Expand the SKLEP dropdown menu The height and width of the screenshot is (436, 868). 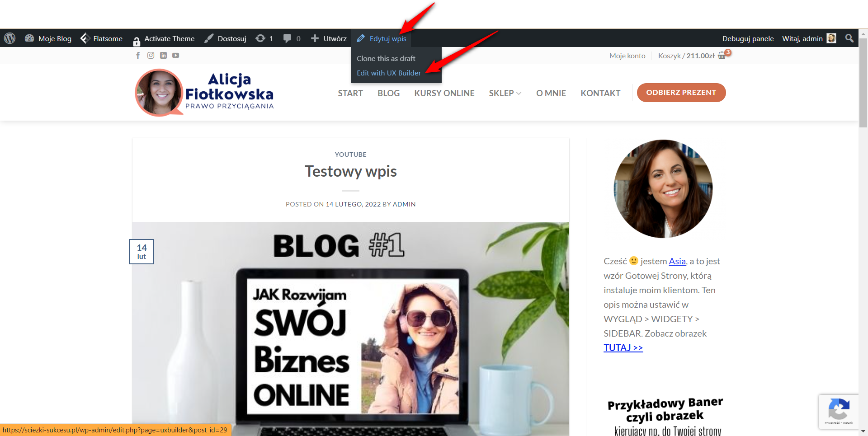tap(505, 93)
